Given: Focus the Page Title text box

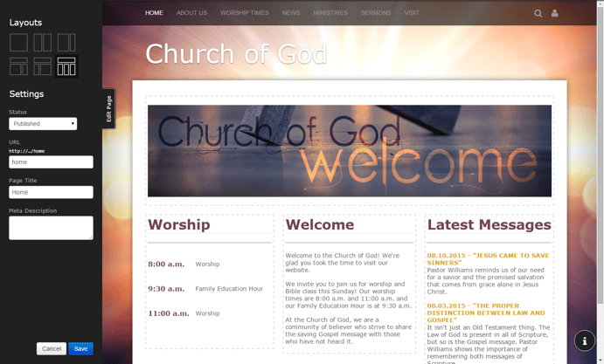Looking at the screenshot, I should click(51, 192).
